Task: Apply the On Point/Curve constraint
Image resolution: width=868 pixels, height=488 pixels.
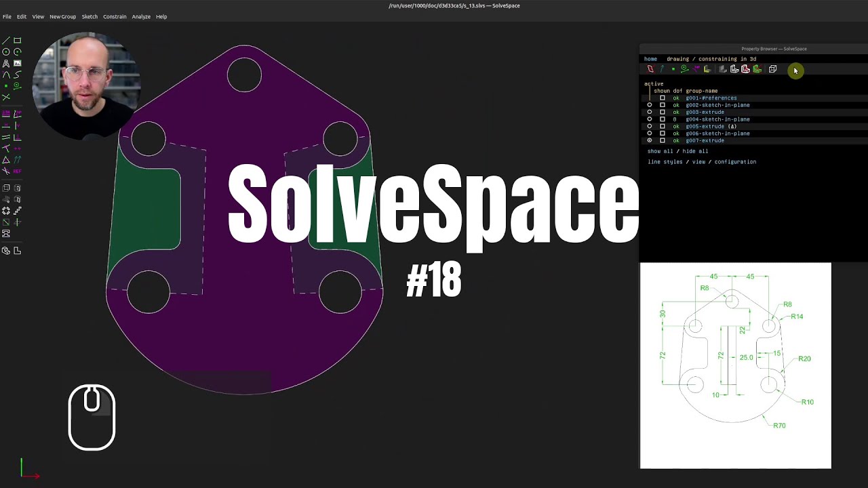Action: [6, 148]
